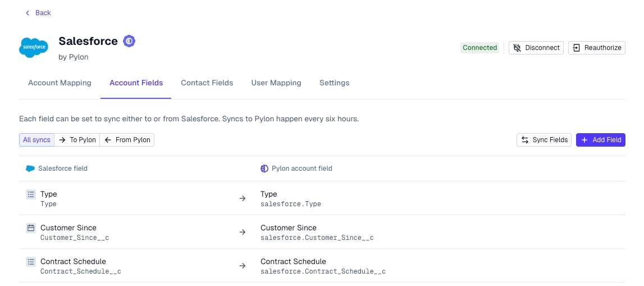Screen dimensions: 644x286
Task: Click the picklist icon next to Type
Action: (x=31, y=194)
